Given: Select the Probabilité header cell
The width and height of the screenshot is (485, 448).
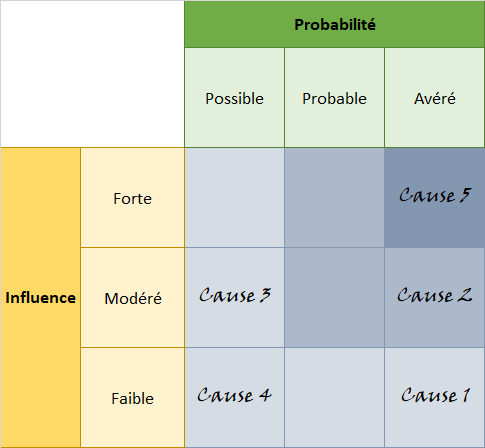Looking at the screenshot, I should (x=334, y=24).
